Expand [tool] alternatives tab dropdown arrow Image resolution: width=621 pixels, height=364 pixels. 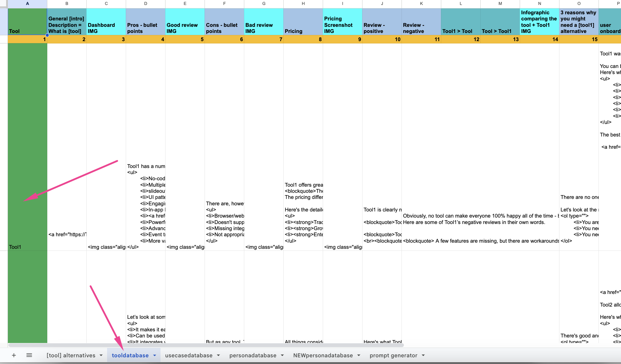click(101, 355)
